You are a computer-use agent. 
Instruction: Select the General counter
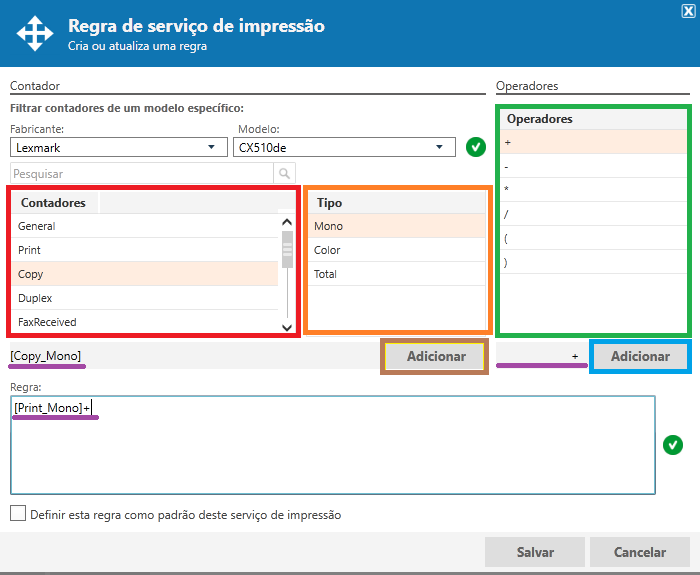(37, 226)
